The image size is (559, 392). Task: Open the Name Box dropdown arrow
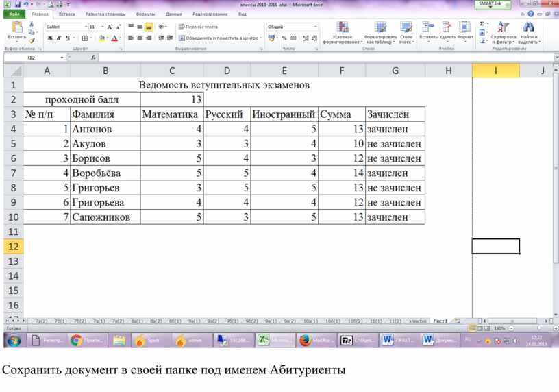pos(62,58)
